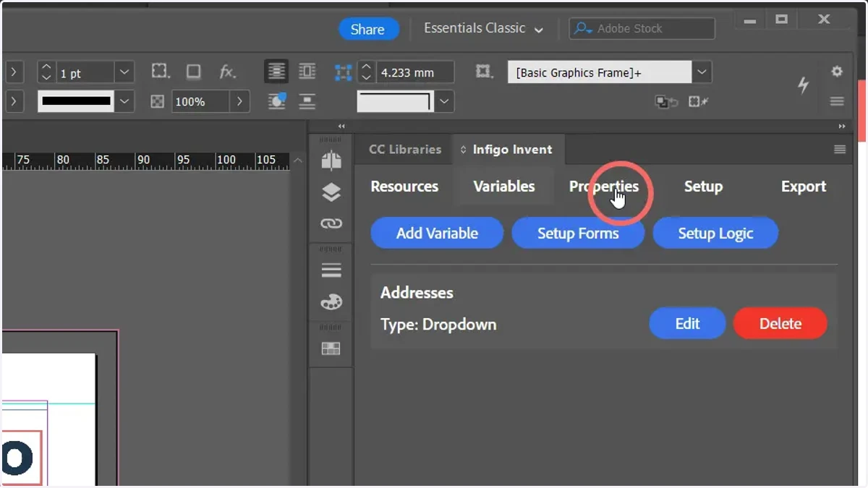This screenshot has width=868, height=488.
Task: Delete the Addresses variable
Action: tap(780, 324)
